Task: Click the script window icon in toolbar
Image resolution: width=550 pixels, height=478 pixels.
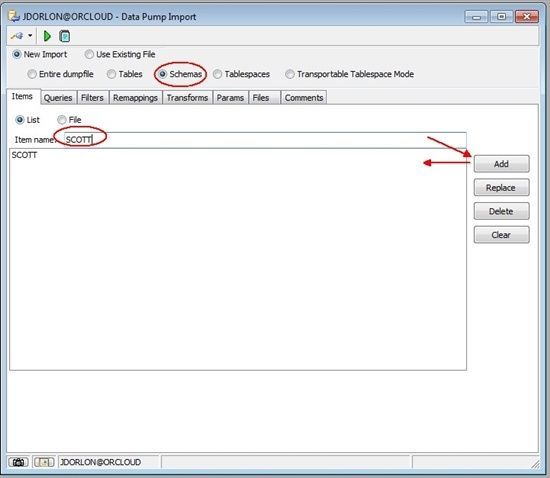Action: coord(65,36)
